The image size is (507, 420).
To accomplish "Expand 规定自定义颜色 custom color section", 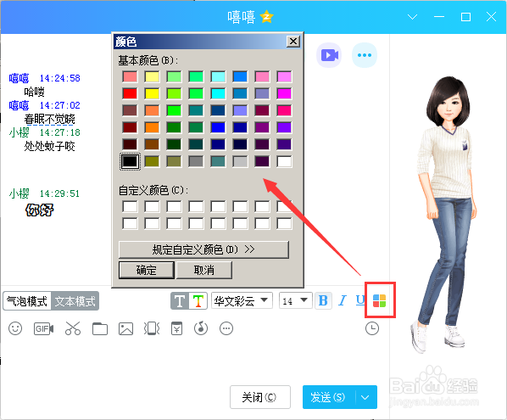I will (203, 249).
